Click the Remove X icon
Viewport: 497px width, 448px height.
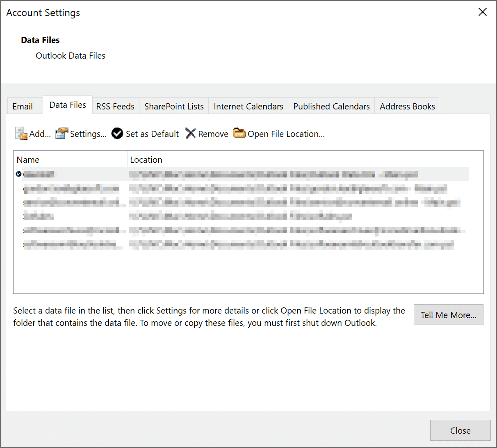190,133
